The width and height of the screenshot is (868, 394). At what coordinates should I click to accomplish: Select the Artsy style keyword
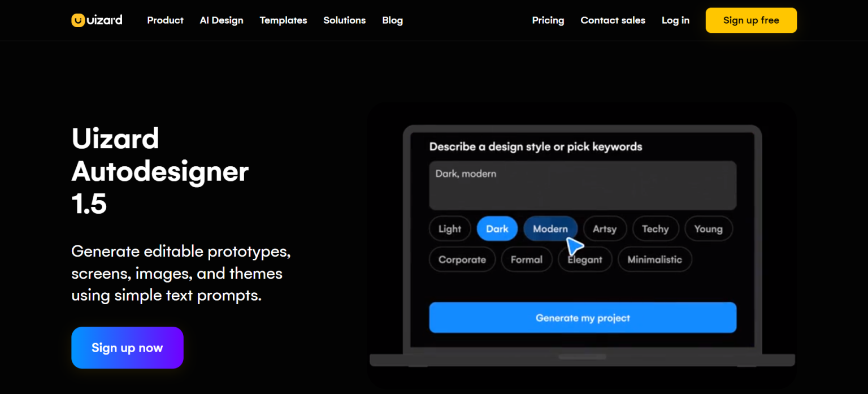coord(604,229)
